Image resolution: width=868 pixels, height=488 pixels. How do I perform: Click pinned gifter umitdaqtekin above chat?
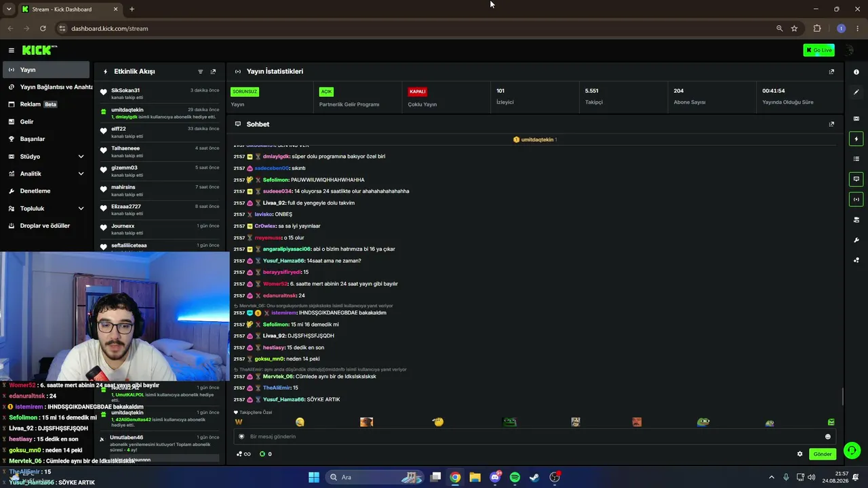coord(538,140)
